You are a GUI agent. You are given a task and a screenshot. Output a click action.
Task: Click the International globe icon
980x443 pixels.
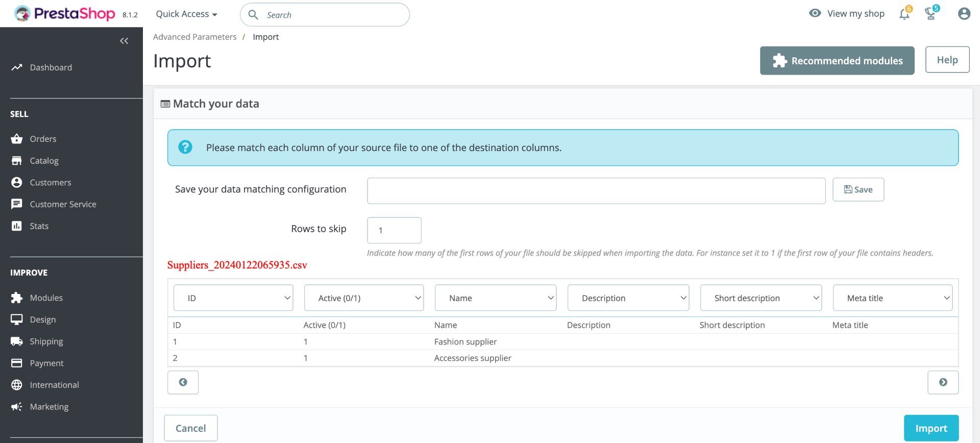click(17, 385)
